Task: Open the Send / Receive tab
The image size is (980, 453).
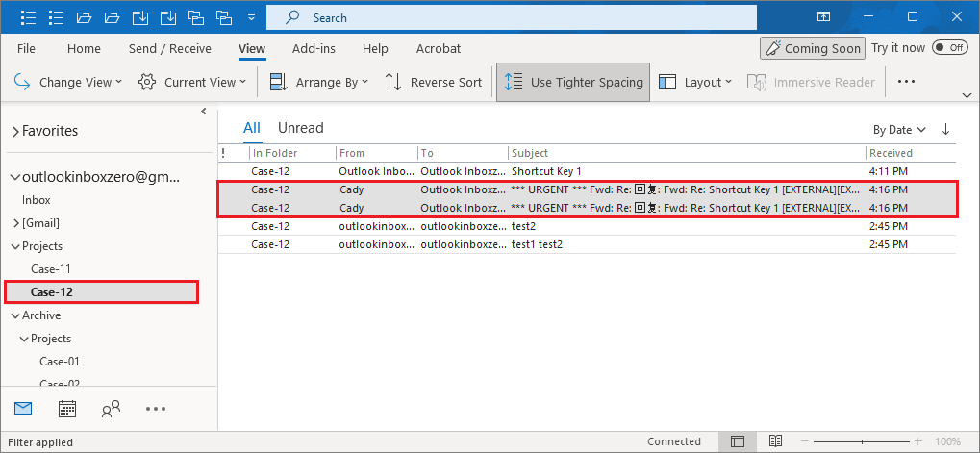Action: (169, 48)
